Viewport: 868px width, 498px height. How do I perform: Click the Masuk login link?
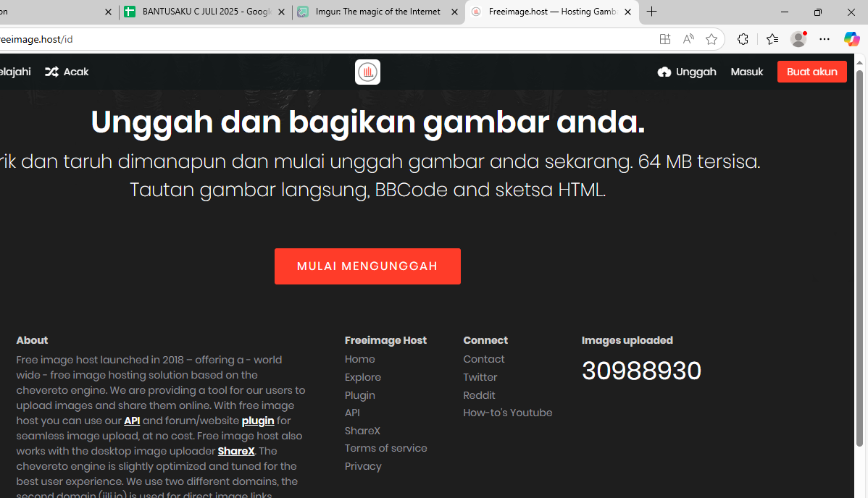tap(747, 72)
